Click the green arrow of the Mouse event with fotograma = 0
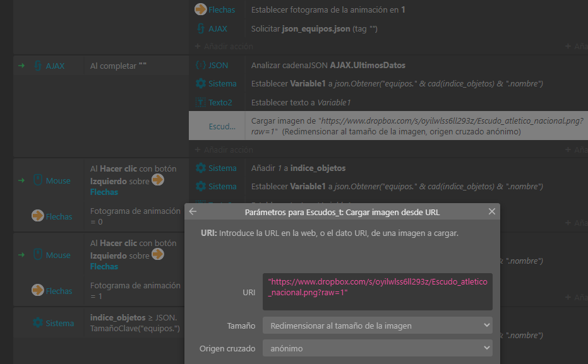This screenshot has height=364, width=588. pos(21,180)
